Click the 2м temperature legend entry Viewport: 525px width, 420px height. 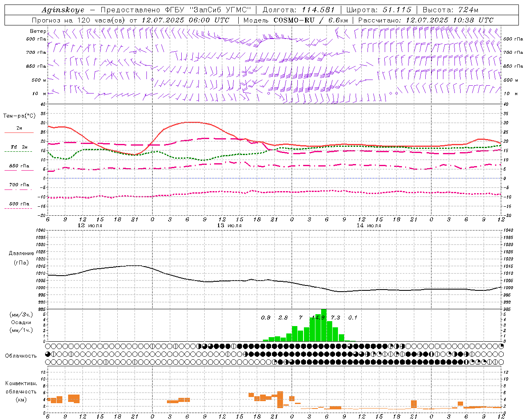tap(19, 128)
